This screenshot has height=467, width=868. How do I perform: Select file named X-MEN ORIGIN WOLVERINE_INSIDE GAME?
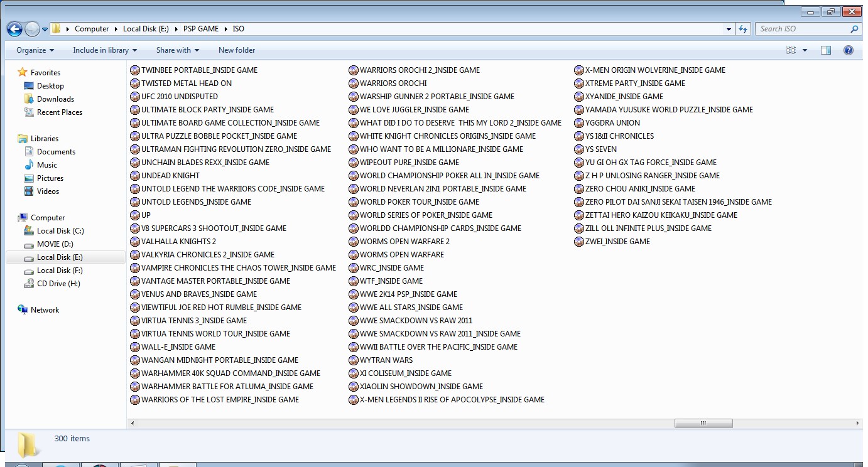[655, 70]
